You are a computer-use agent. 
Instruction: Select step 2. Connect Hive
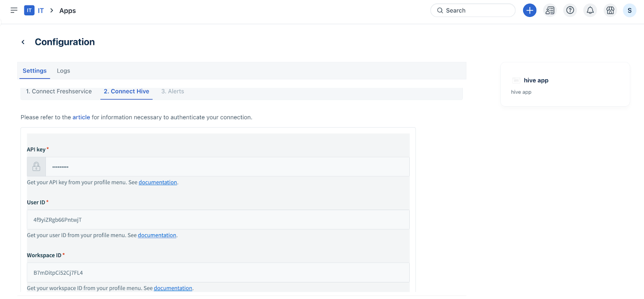(126, 91)
